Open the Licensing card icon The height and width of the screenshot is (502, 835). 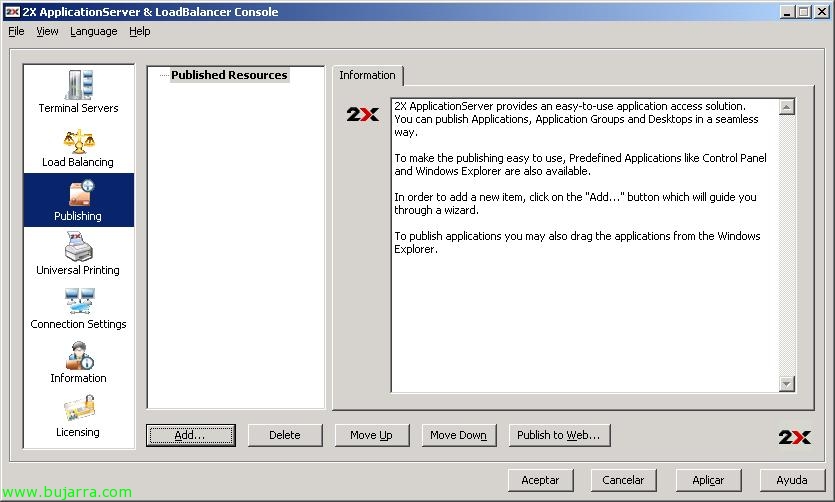point(79,409)
